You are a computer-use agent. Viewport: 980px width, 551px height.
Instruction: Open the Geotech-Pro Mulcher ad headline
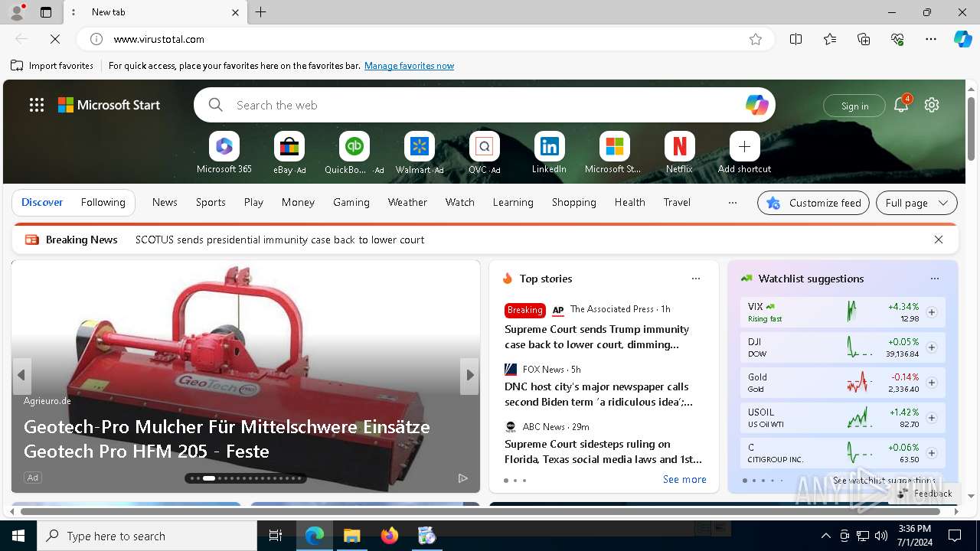227,439
